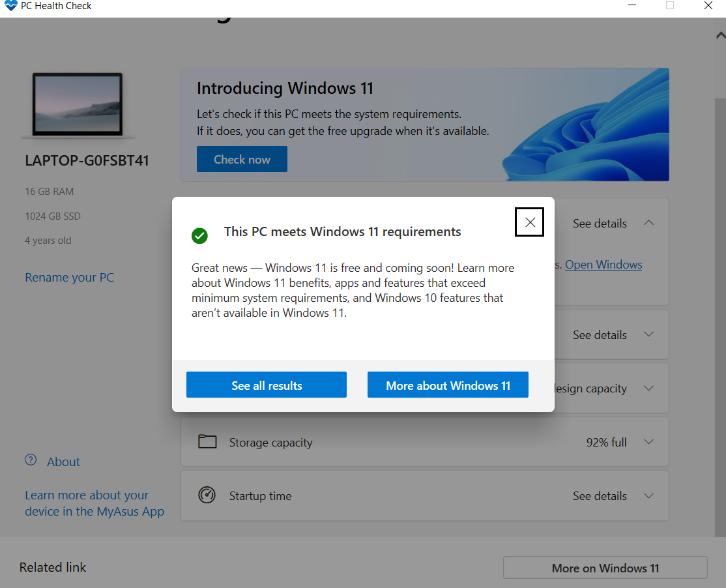726x588 pixels.
Task: Click the scrollbar up arrow
Action: tap(720, 35)
